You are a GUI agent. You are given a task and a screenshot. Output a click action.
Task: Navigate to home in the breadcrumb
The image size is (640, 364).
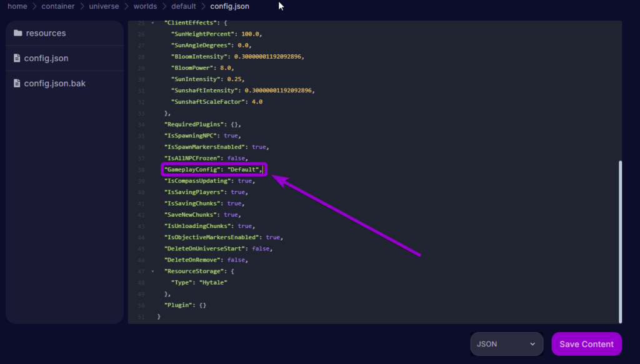coord(17,6)
